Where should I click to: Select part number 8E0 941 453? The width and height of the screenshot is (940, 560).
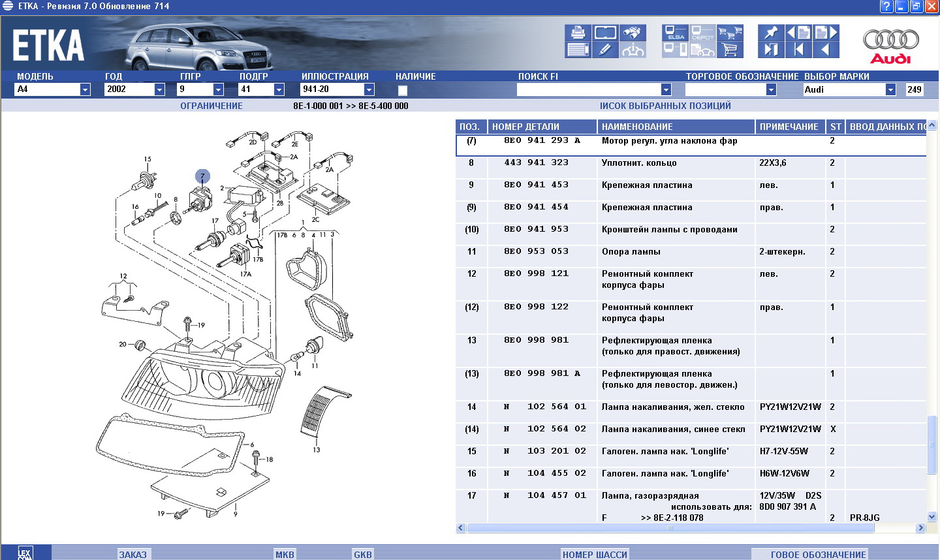point(536,185)
